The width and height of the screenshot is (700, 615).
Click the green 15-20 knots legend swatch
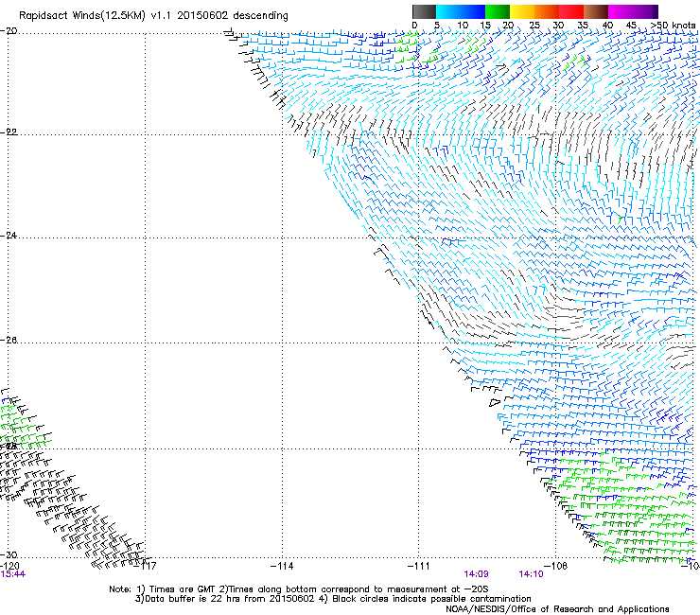tap(498, 11)
